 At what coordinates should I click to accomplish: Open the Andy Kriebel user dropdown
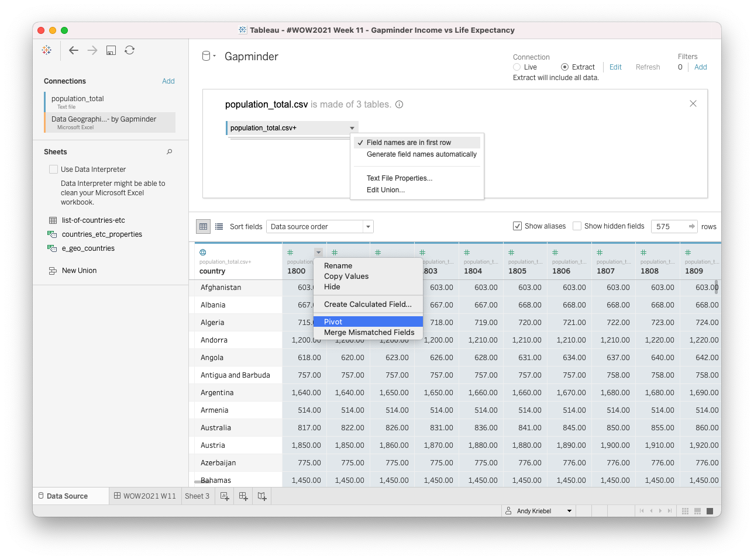(569, 511)
